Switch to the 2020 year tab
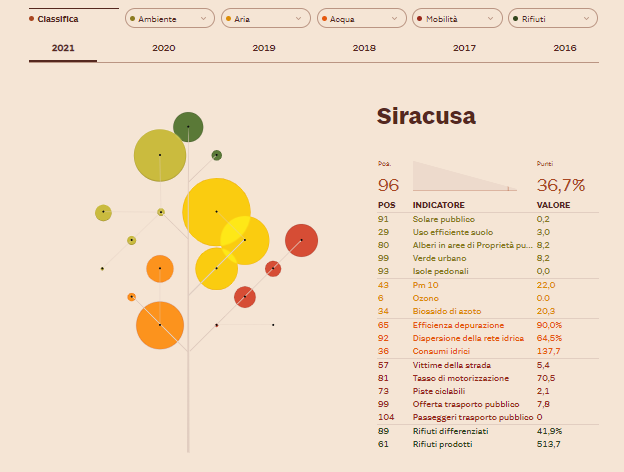The image size is (624, 472). (163, 48)
